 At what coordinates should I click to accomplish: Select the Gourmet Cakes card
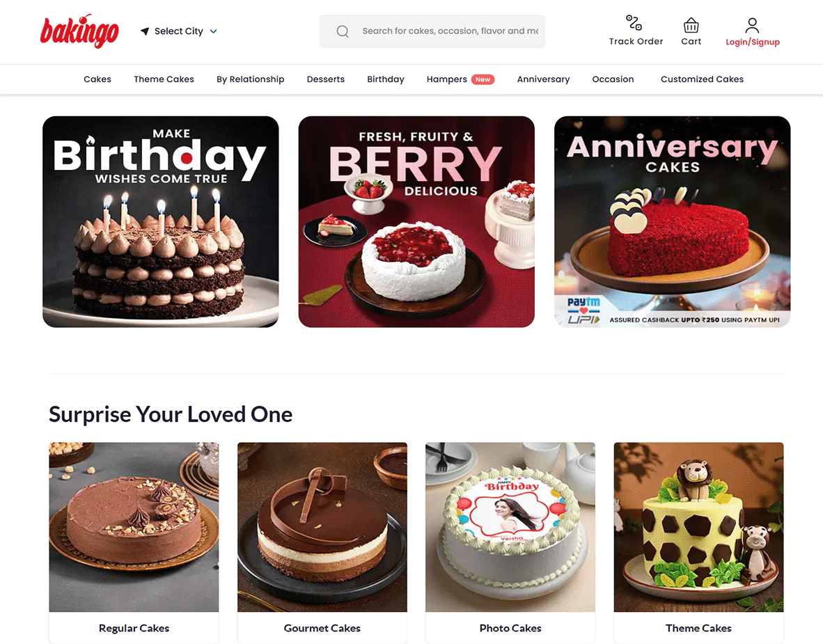tap(322, 542)
